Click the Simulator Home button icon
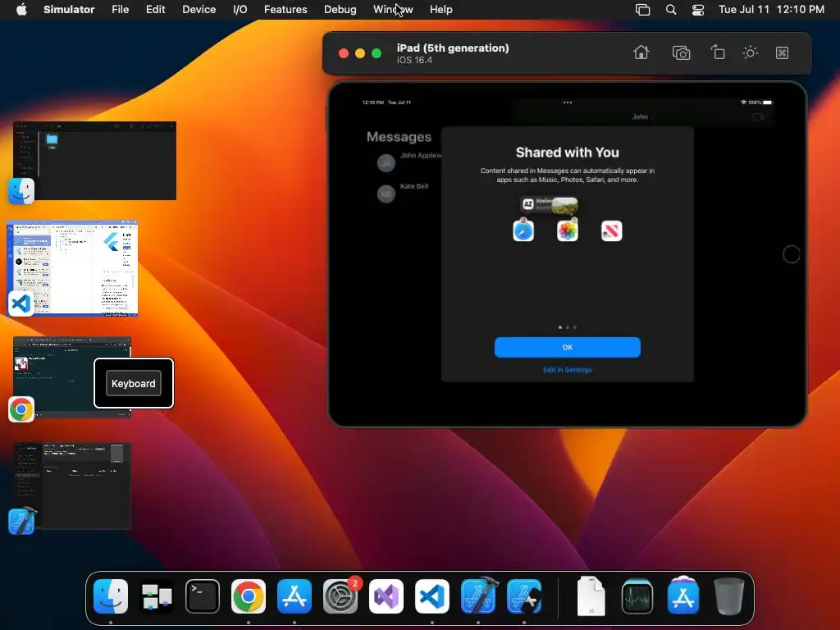The width and height of the screenshot is (840, 630). click(641, 52)
